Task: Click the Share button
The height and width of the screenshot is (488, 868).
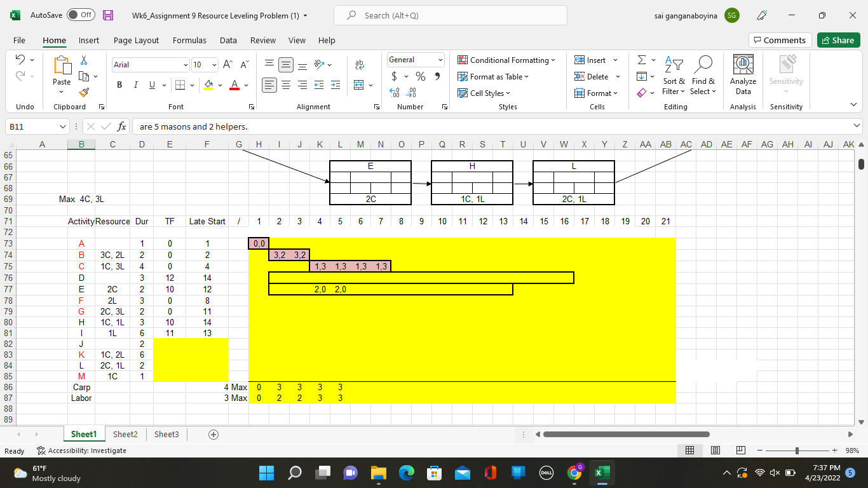Action: point(838,40)
